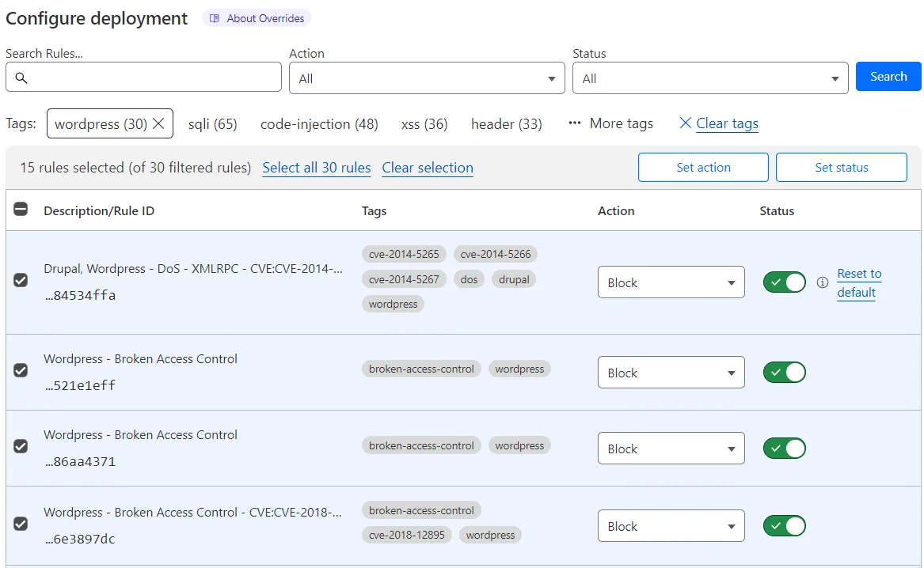Screen dimensions: 924x568
Task: Click the X icon beside Clear tags
Action: point(685,123)
